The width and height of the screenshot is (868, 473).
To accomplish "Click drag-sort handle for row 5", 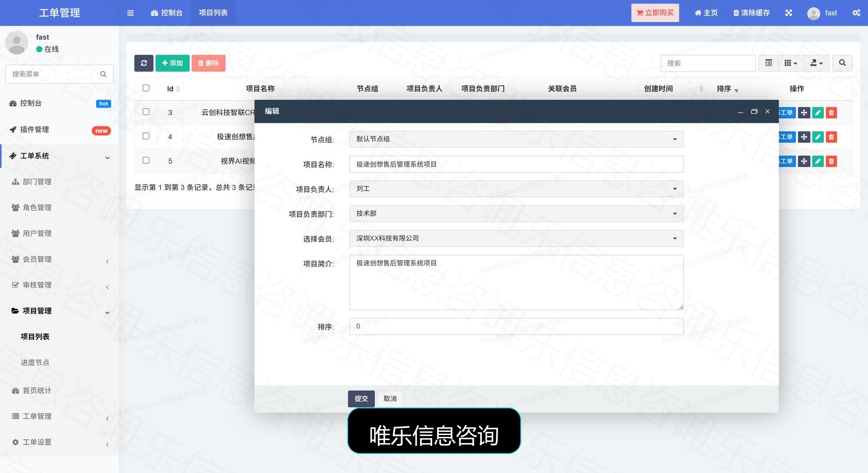I will 804,161.
